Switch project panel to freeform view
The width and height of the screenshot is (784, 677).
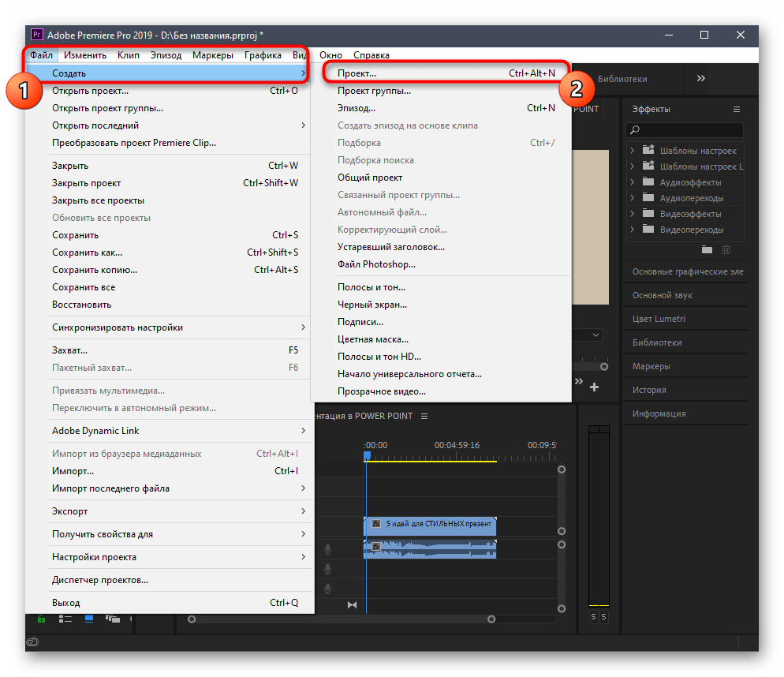pos(113,619)
